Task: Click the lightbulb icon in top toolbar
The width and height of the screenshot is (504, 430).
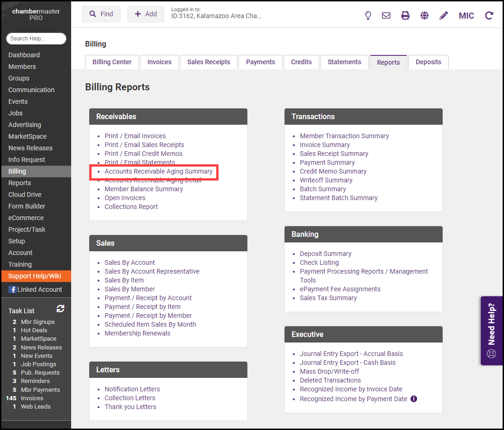Action: (x=368, y=15)
